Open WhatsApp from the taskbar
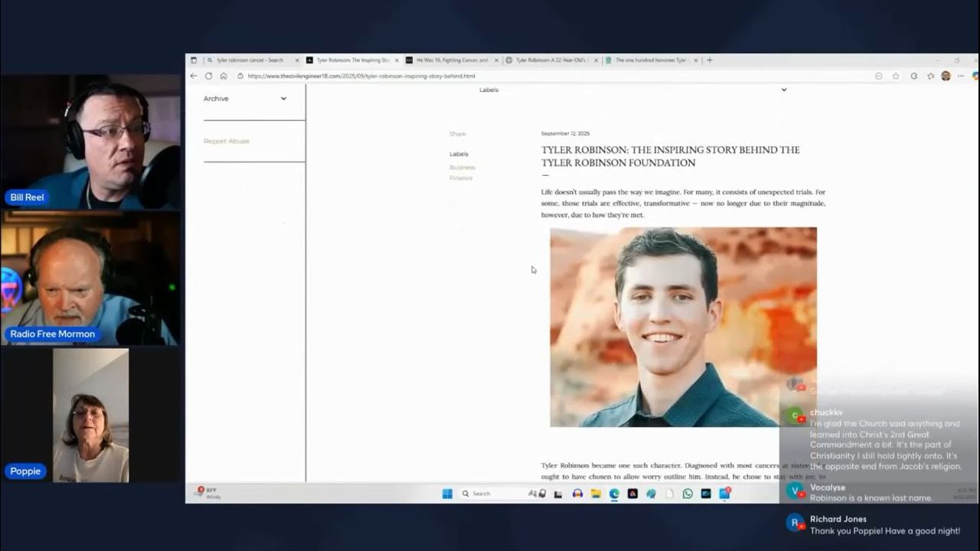 [688, 494]
